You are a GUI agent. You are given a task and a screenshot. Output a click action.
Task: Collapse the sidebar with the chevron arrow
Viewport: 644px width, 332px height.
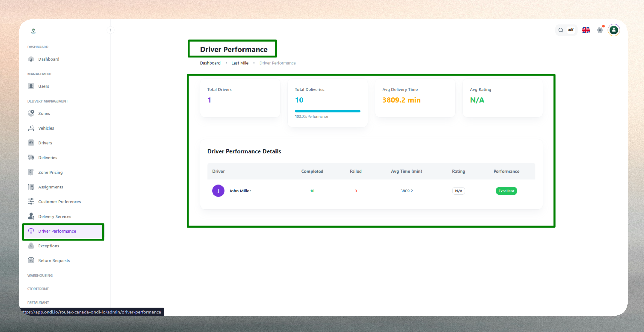110,30
